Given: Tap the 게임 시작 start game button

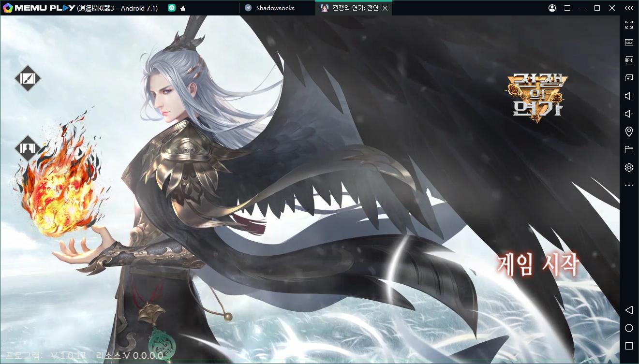Looking at the screenshot, I should [x=537, y=264].
